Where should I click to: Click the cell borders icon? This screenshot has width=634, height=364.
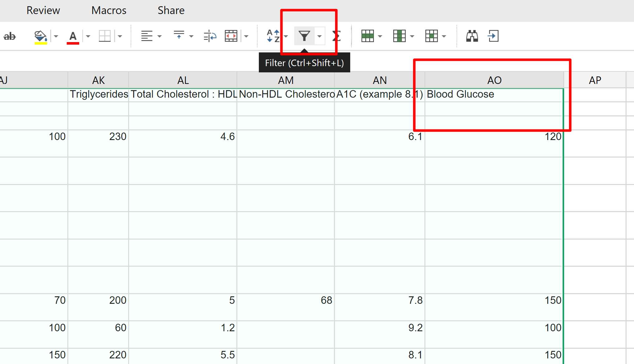pyautogui.click(x=104, y=36)
